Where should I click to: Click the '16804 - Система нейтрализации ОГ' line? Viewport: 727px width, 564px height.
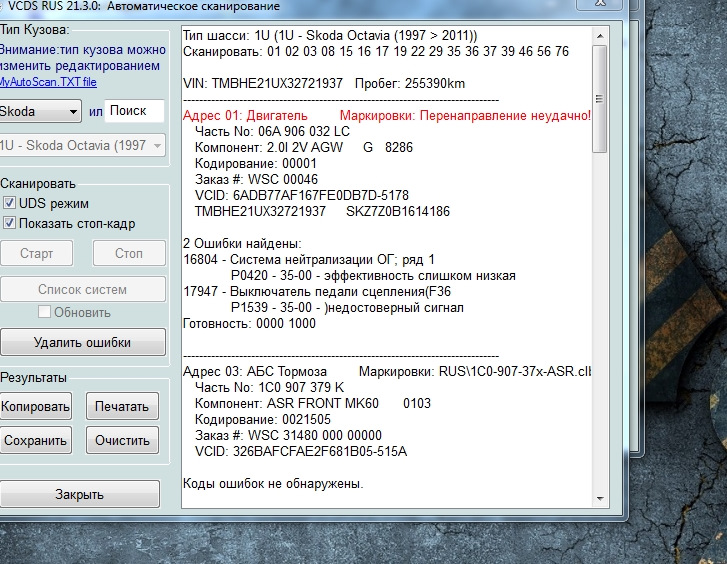(x=309, y=259)
